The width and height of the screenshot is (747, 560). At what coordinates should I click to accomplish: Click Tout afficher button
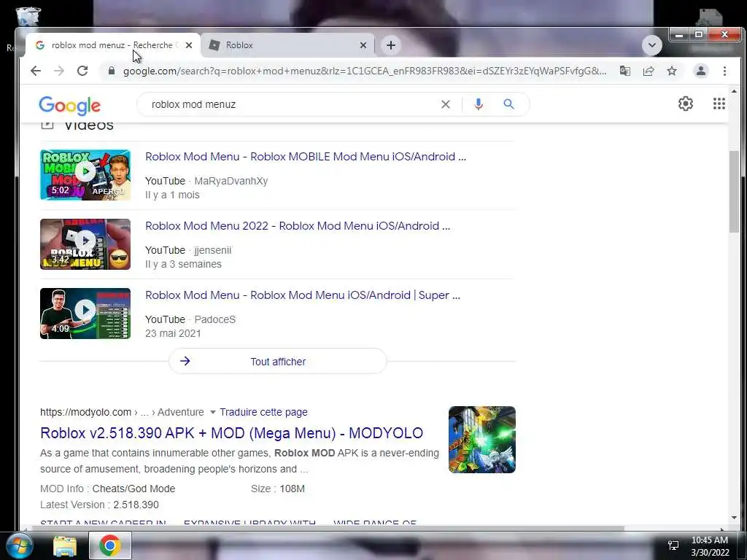pos(278,362)
